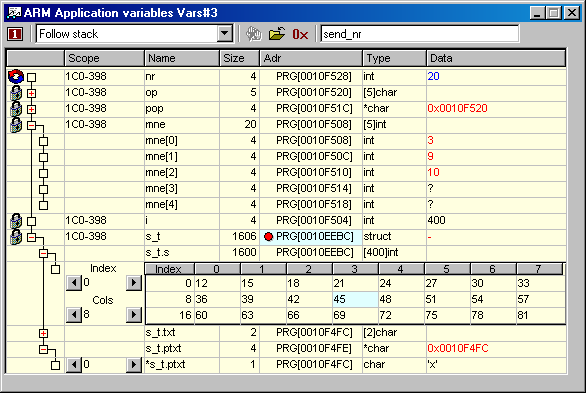Click the tree box next to mne[2]
Screen dimensions: 586x393
point(43,174)
